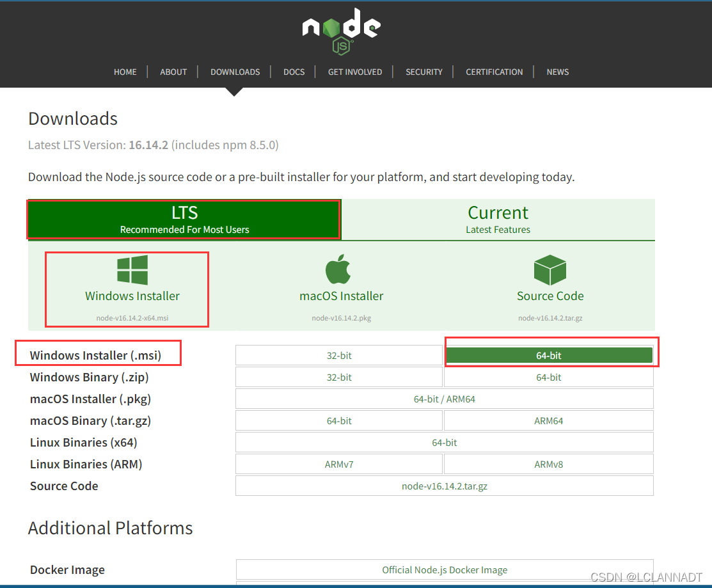Image resolution: width=712 pixels, height=588 pixels.
Task: Click the macOS Installer text link
Action: point(342,296)
